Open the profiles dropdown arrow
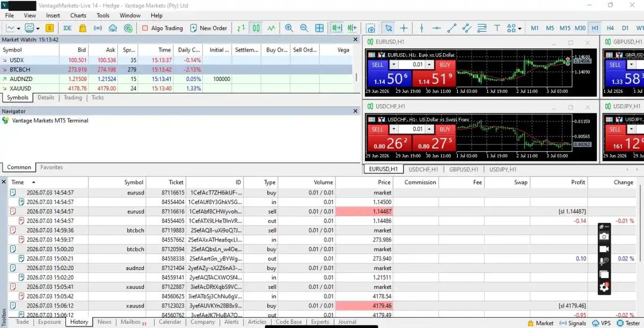Image resolution: width=644 pixels, height=328 pixels. [x=37, y=28]
